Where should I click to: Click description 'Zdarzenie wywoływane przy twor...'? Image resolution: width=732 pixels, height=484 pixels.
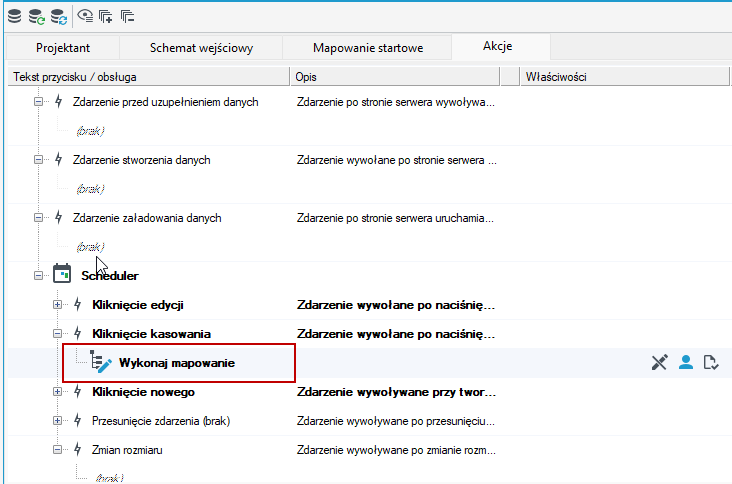tap(396, 392)
